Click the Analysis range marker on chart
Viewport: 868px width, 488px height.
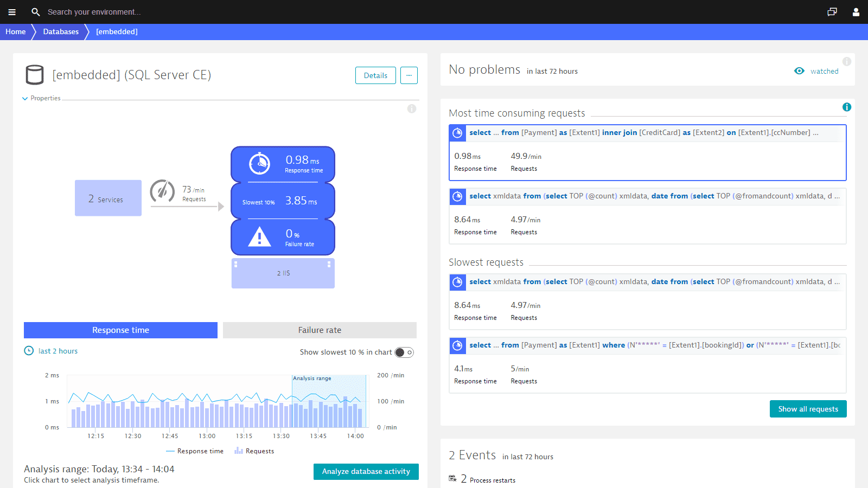coord(312,378)
